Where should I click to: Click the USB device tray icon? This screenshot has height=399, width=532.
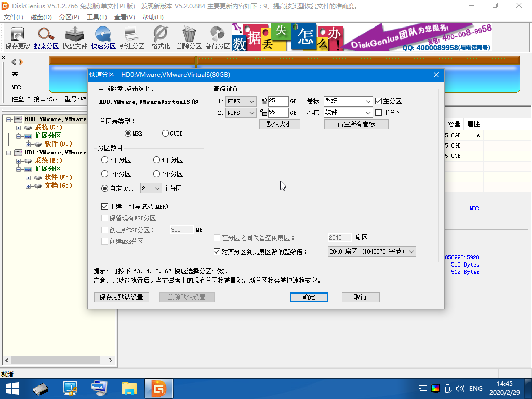click(447, 389)
